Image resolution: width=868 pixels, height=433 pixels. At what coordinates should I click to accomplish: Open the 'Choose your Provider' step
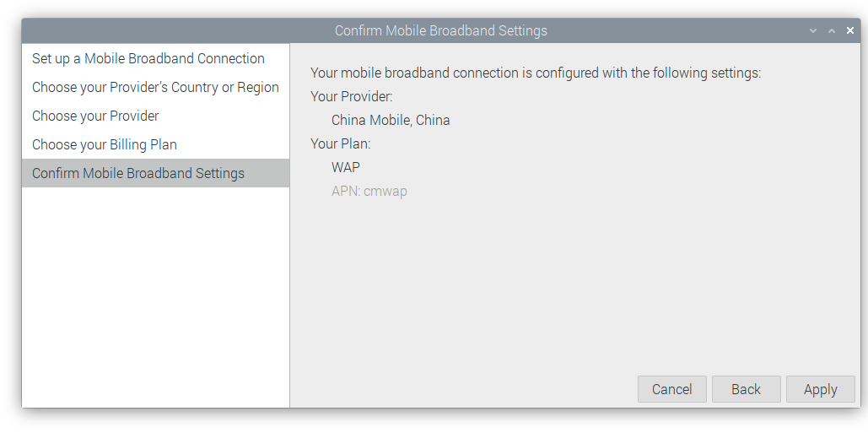pyautogui.click(x=95, y=116)
